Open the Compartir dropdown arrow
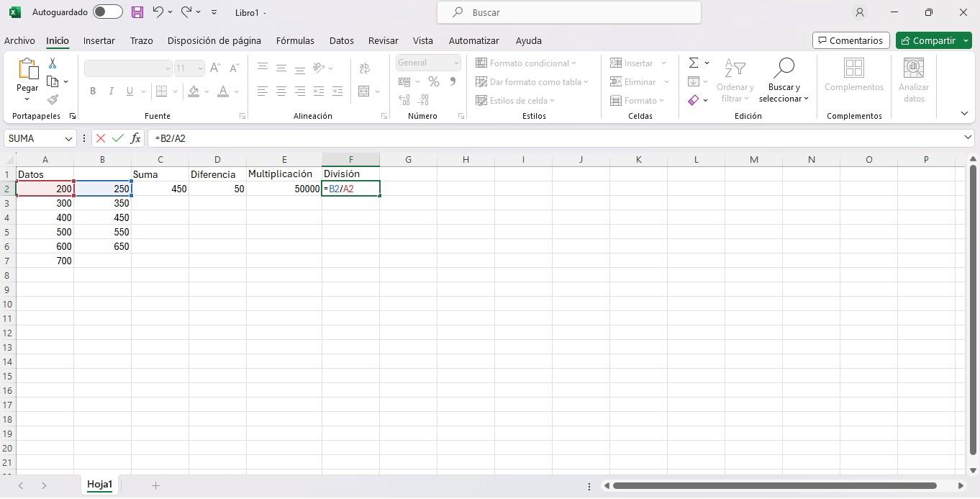Screen dimensions: 980x499 click(x=966, y=40)
